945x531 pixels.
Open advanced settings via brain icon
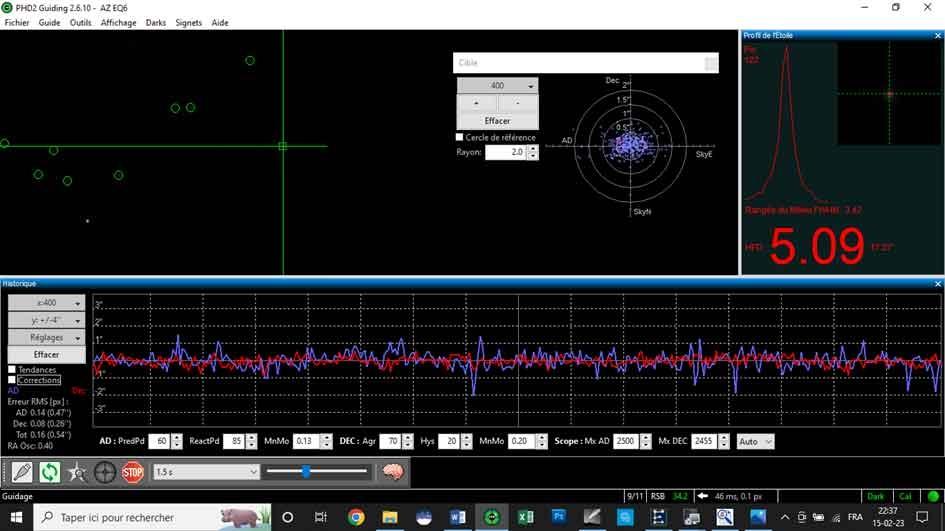coord(393,472)
